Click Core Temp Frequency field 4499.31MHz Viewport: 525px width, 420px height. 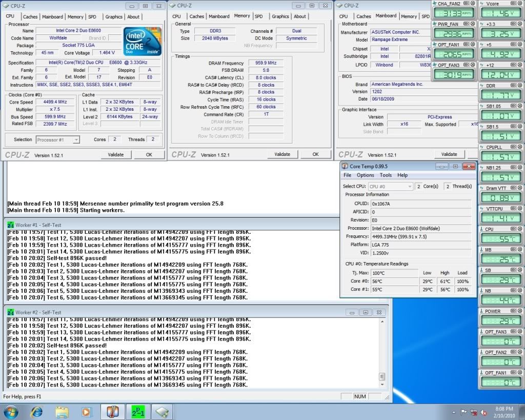pos(421,237)
